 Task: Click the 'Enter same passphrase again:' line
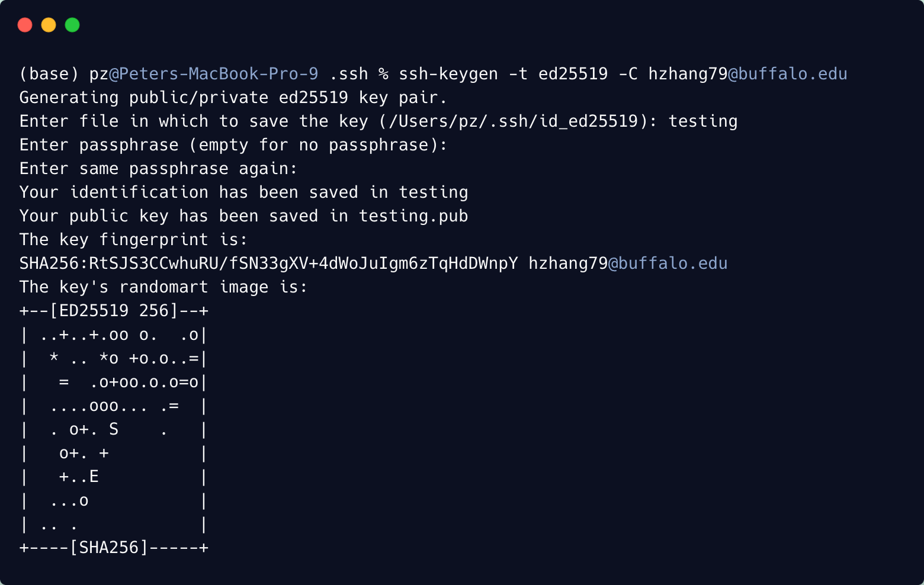click(159, 169)
